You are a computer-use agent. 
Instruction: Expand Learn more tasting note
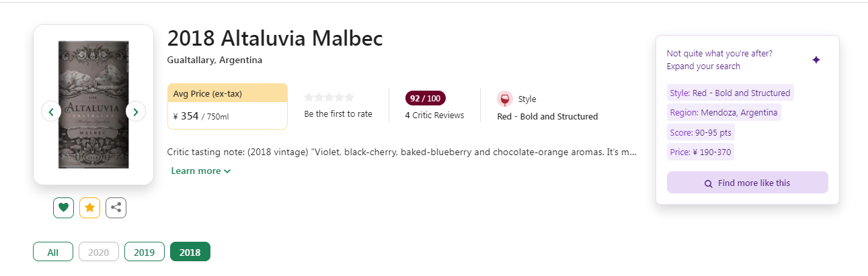(x=201, y=171)
